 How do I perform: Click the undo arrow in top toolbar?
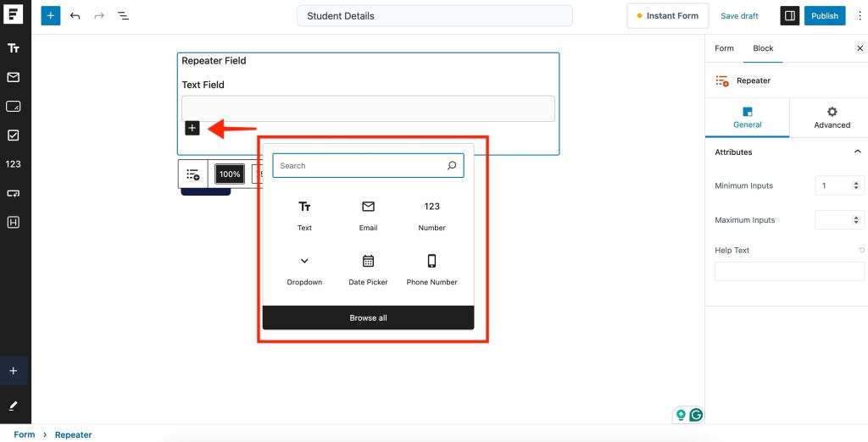pos(75,16)
